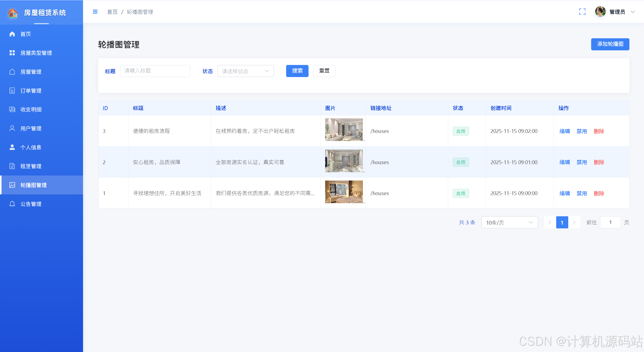
Task: Click the 请输入标题 input field
Action: (x=155, y=71)
